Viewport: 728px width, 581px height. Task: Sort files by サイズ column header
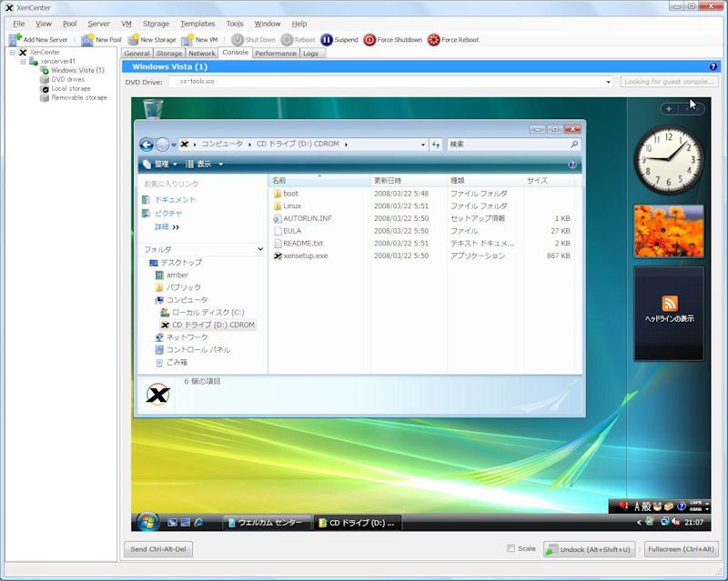(549, 181)
